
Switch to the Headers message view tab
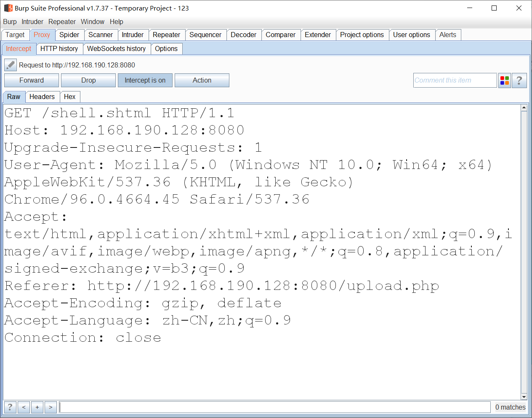click(42, 97)
